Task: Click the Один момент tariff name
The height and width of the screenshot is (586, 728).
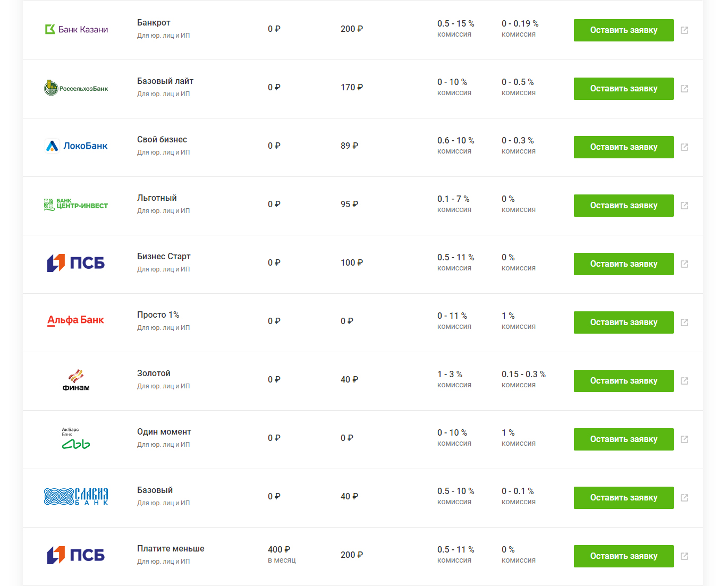Action: (x=164, y=432)
